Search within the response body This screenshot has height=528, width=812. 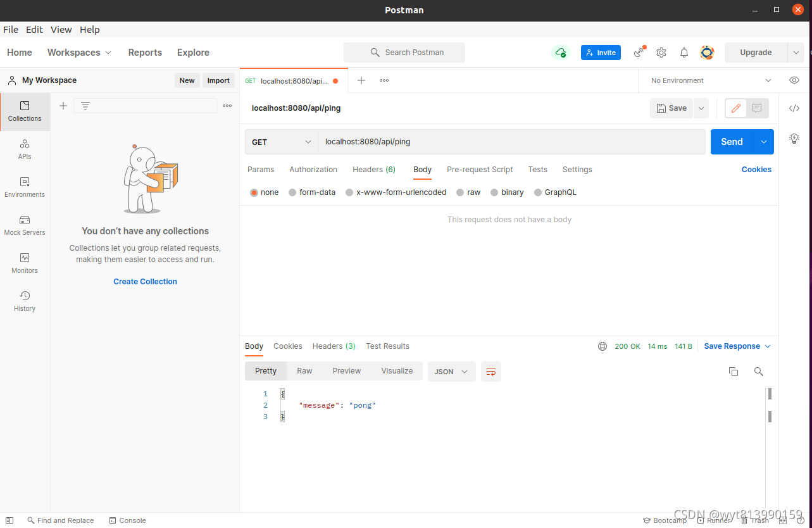click(x=758, y=372)
